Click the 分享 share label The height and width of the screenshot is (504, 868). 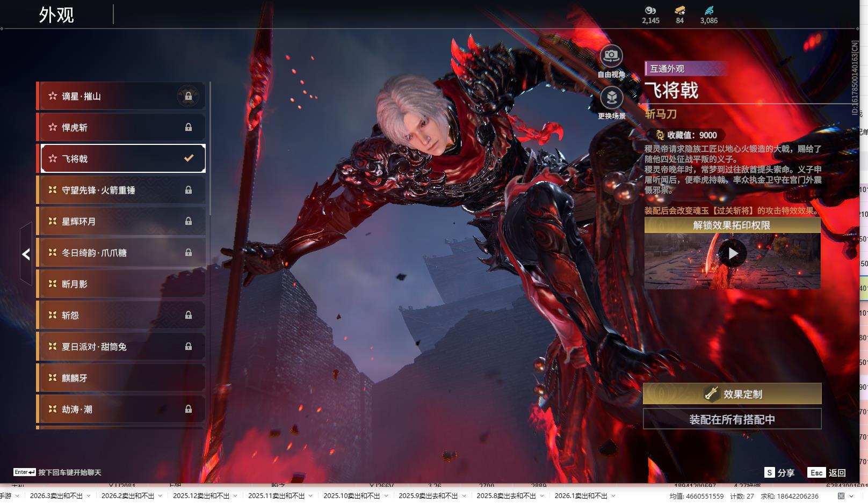786,473
